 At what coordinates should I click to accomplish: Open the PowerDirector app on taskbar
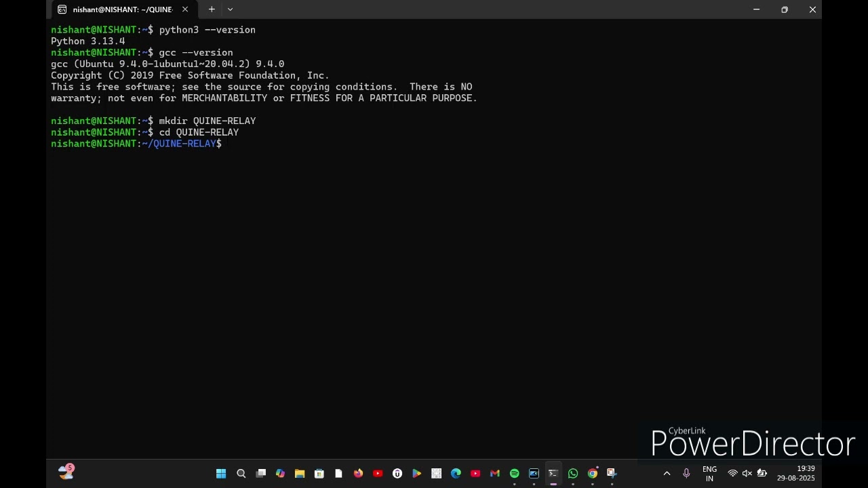(x=534, y=473)
